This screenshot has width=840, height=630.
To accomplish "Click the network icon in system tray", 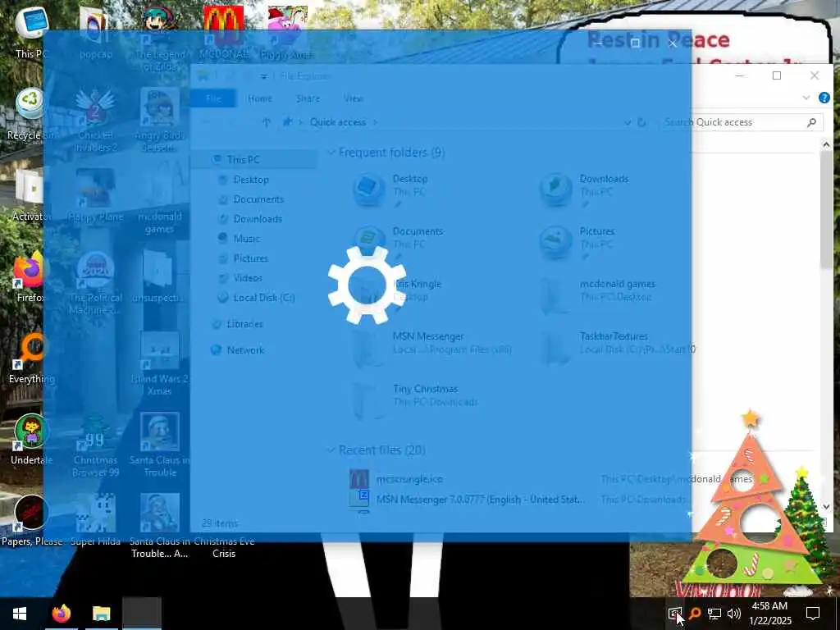I will pyautogui.click(x=714, y=614).
